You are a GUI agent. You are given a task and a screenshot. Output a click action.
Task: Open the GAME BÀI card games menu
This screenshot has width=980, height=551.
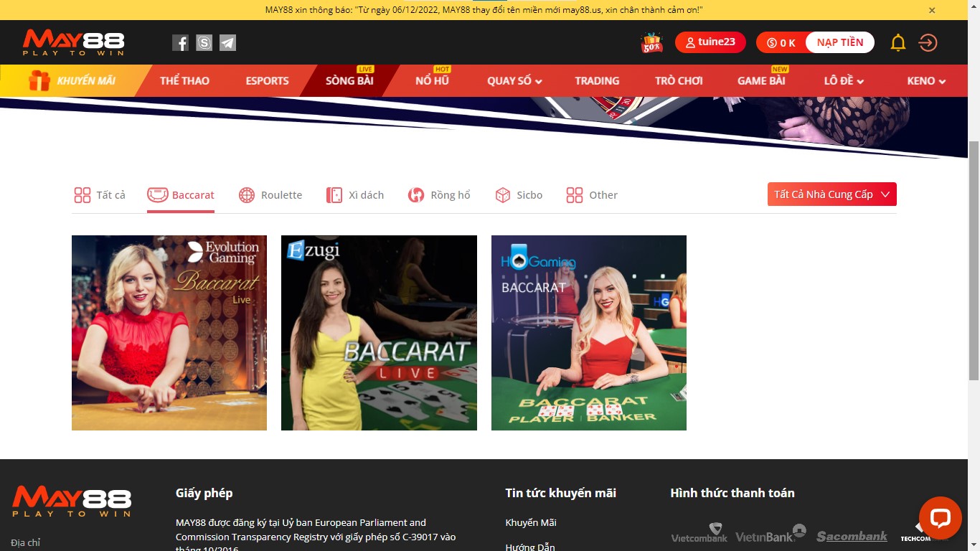(x=761, y=80)
